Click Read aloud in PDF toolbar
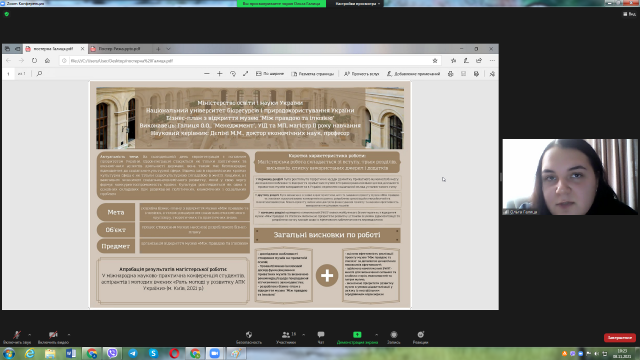This screenshot has width=640, height=360. click(362, 74)
